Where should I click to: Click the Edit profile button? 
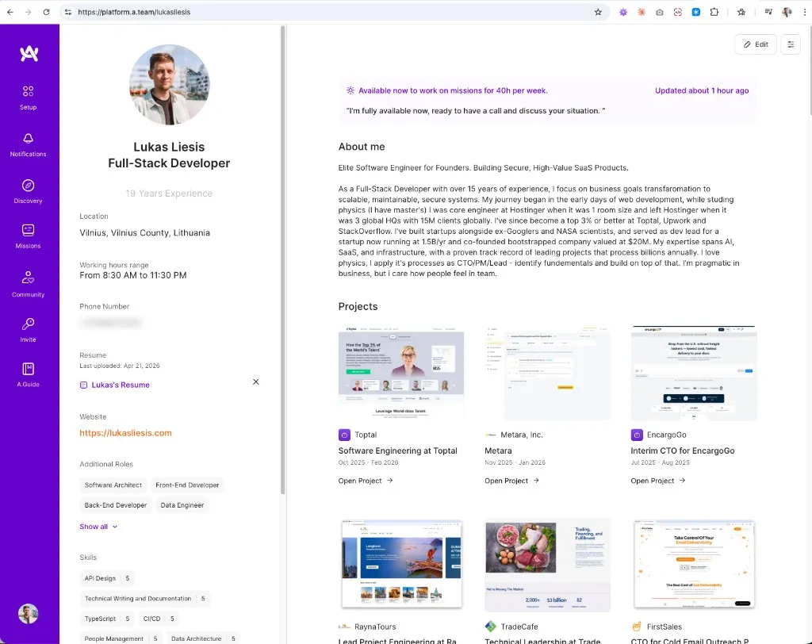click(756, 44)
